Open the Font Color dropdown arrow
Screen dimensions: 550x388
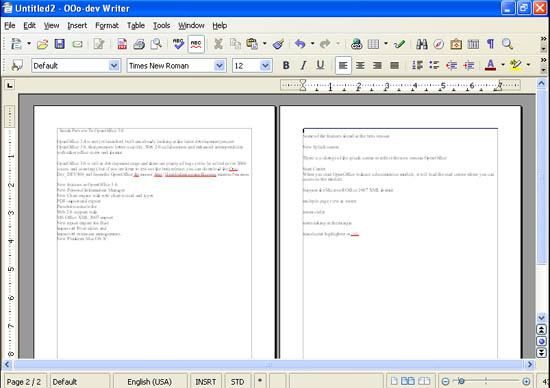coord(503,65)
